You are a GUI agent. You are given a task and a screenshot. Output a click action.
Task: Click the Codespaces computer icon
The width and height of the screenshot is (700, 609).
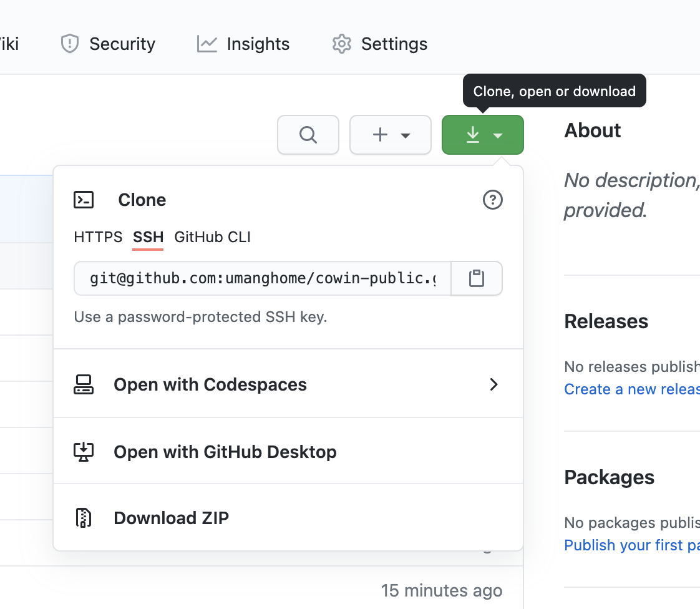[x=84, y=384]
